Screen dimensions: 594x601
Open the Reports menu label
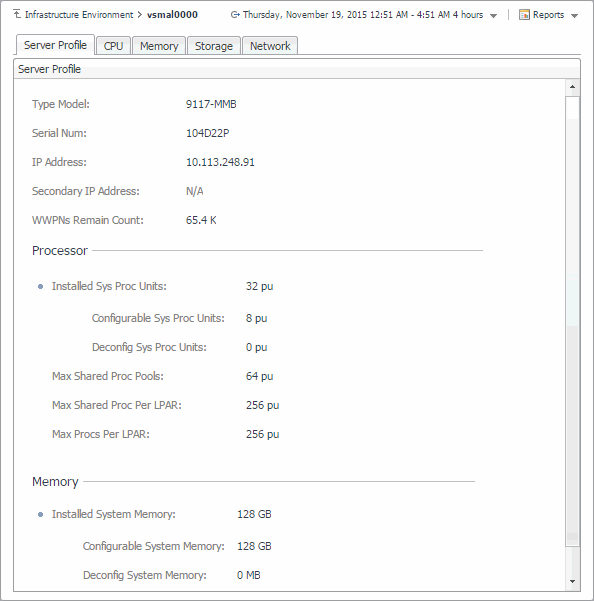(x=548, y=15)
